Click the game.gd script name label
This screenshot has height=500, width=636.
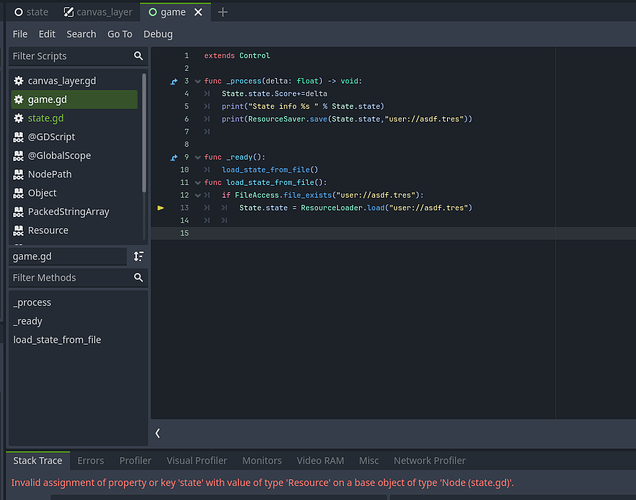[x=68, y=256]
